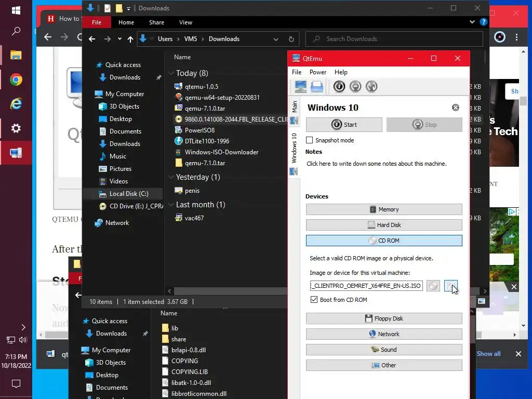532x399 pixels.
Task: Collapse the Today (8) group
Action: pyautogui.click(x=171, y=73)
